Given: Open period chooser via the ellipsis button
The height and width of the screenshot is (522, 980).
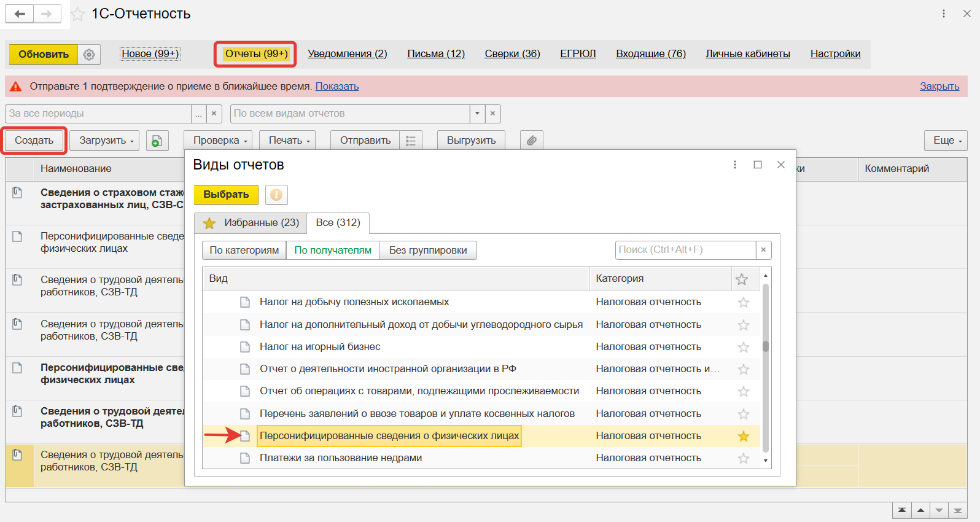Looking at the screenshot, I should (x=198, y=114).
